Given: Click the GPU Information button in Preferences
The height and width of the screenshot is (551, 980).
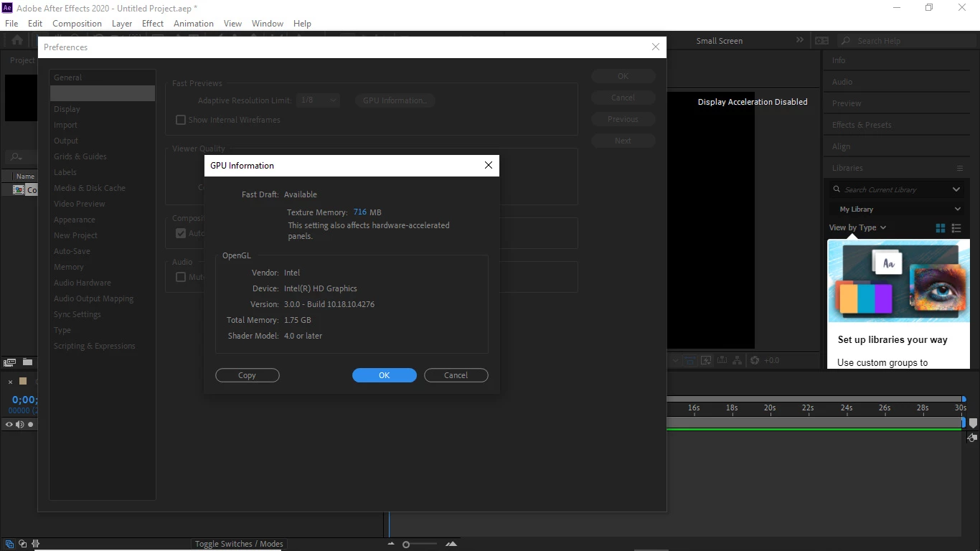Looking at the screenshot, I should [395, 100].
